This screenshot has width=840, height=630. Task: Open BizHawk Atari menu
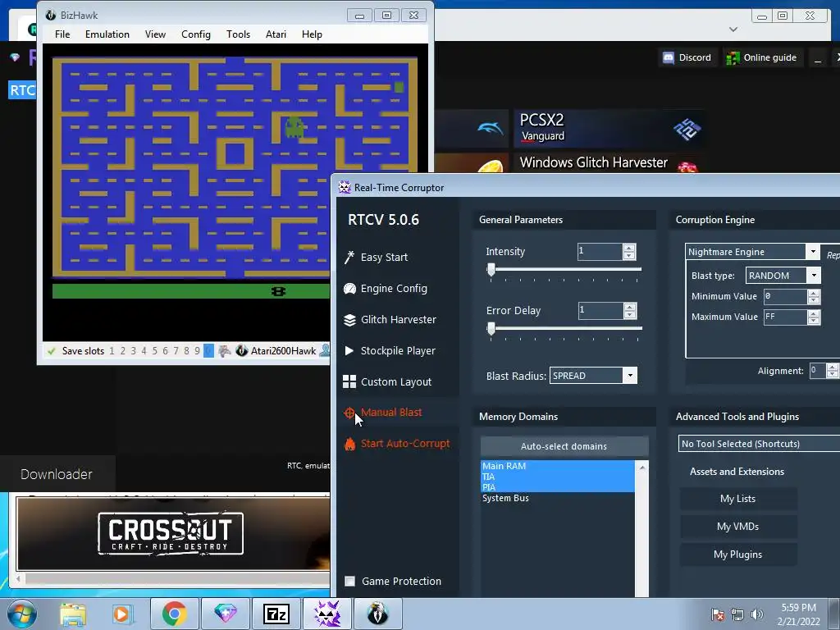pos(276,34)
